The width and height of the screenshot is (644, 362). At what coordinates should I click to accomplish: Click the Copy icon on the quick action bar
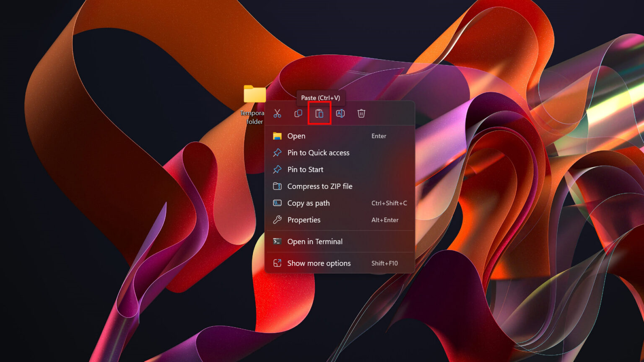tap(299, 113)
